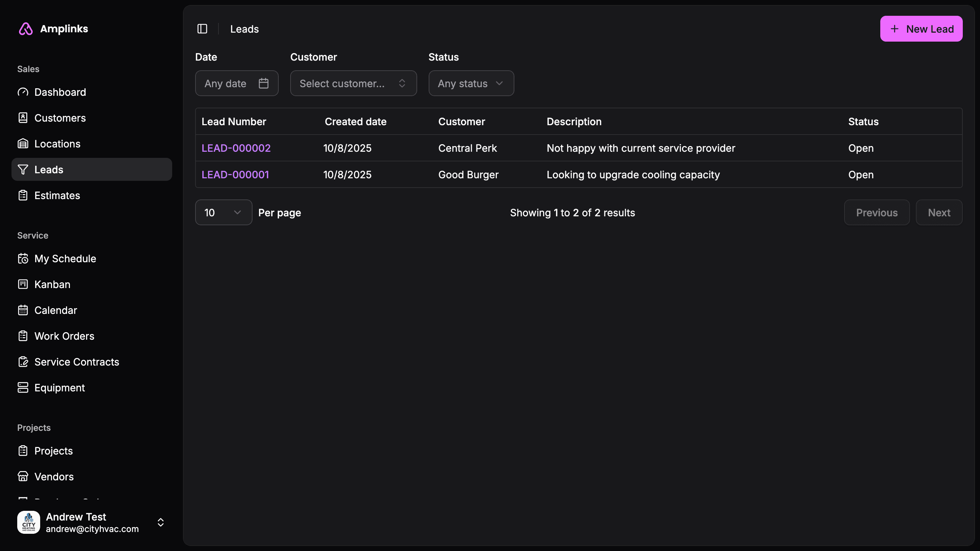Change the per page count dropdown

223,213
